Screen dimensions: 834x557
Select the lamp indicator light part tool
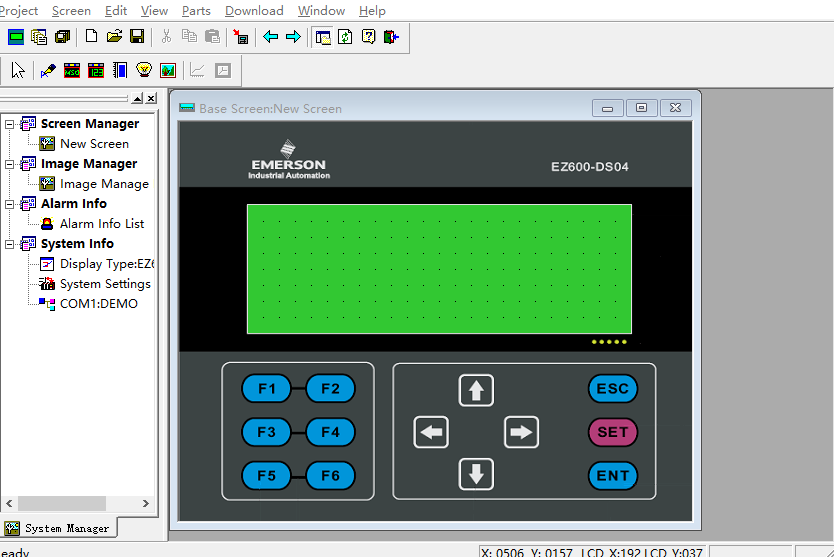tap(144, 71)
